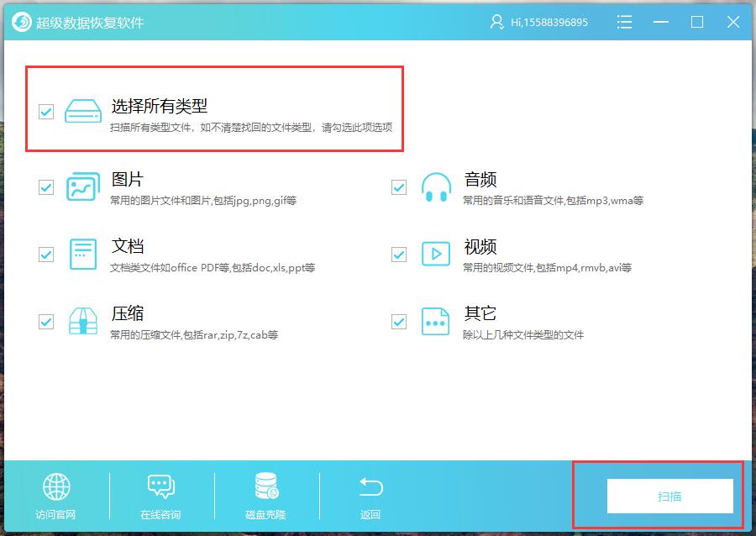
Task: Select the all-types drive icon
Action: click(82, 109)
